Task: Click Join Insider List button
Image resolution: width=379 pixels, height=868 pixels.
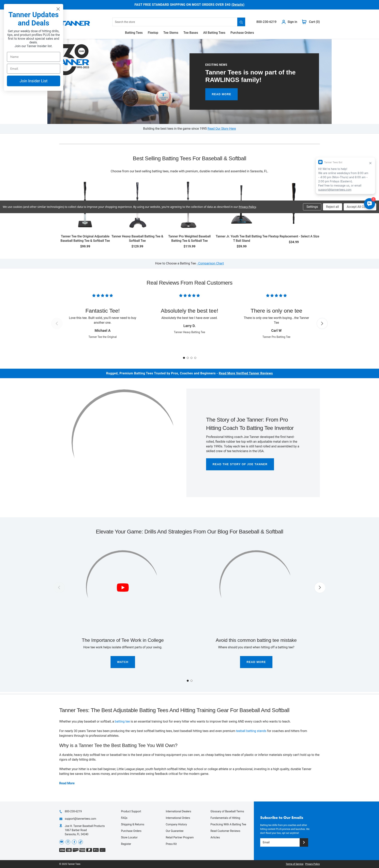Action: (x=34, y=81)
